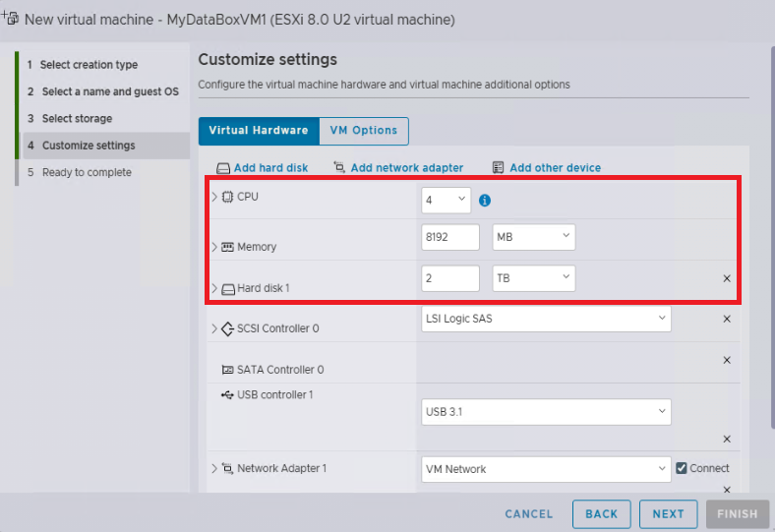775x532 pixels.
Task: Click the Add hard disk link
Action: (x=270, y=168)
